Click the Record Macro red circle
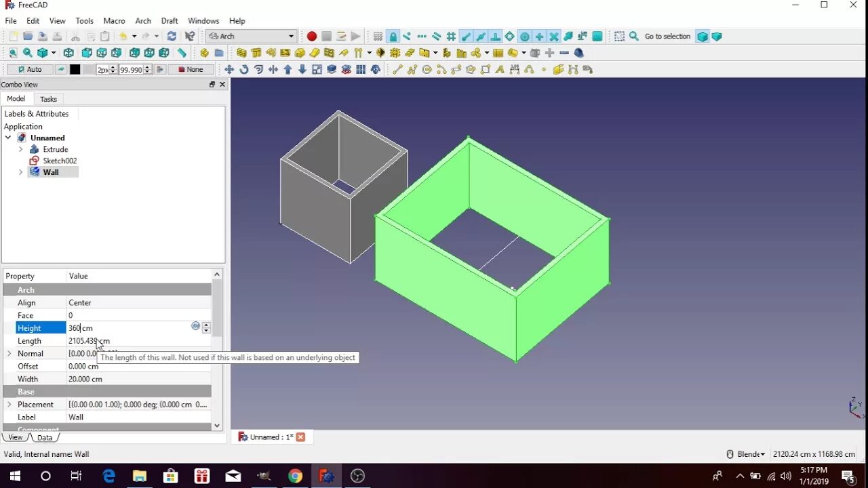The height and width of the screenshot is (488, 868). [311, 36]
